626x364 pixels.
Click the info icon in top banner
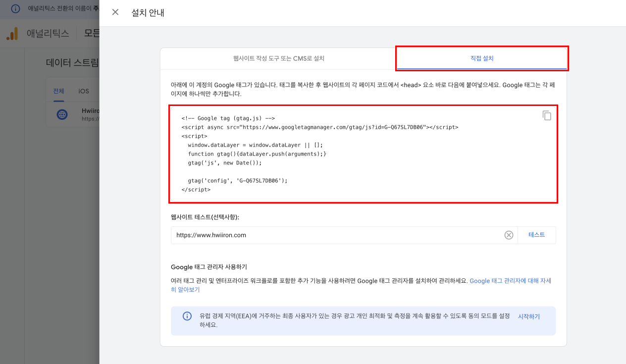coord(16,8)
